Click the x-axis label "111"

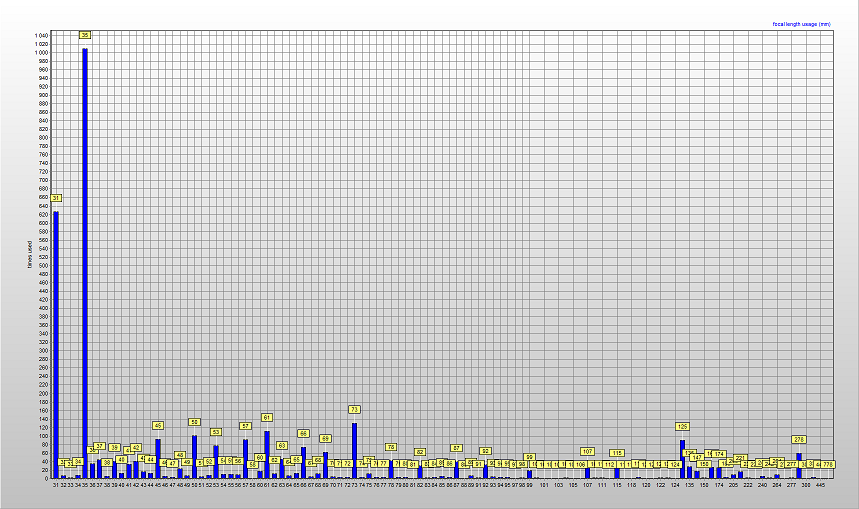(602, 485)
